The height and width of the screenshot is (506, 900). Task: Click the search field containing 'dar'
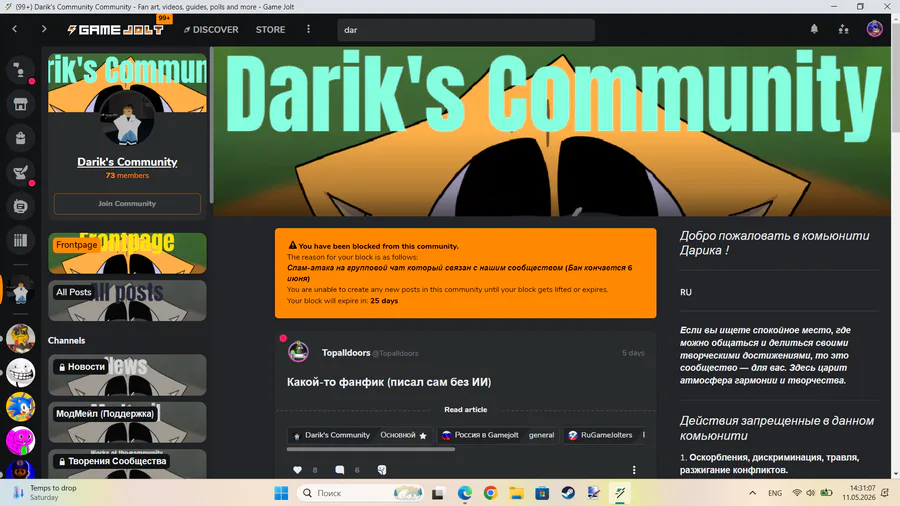point(465,30)
